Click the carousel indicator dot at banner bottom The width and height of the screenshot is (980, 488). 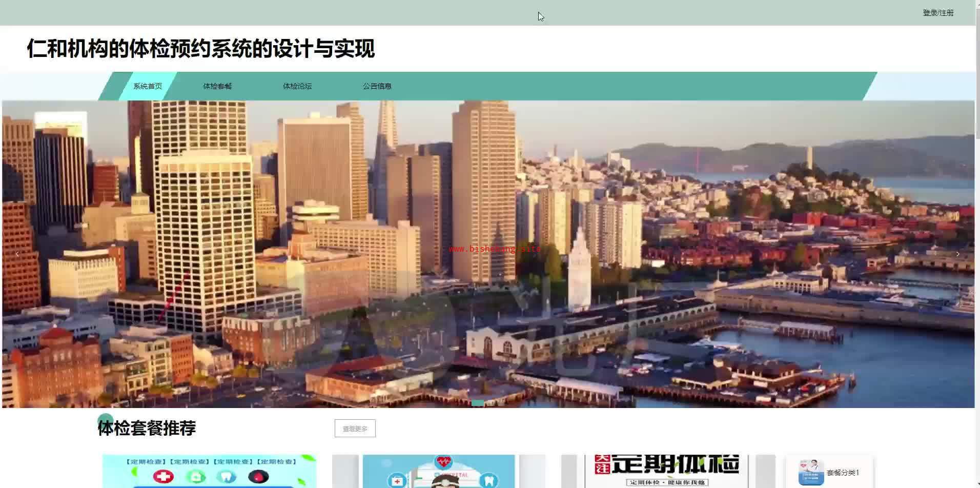pyautogui.click(x=477, y=403)
